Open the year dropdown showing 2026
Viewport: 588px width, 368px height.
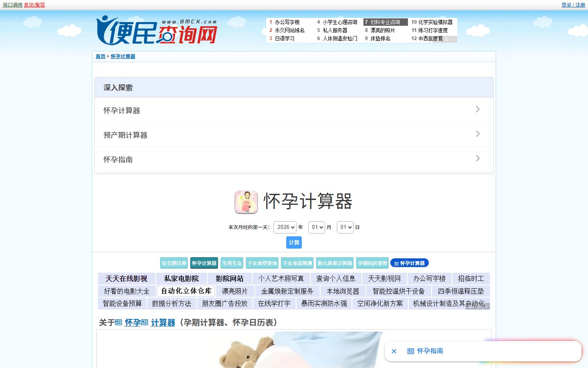point(285,227)
